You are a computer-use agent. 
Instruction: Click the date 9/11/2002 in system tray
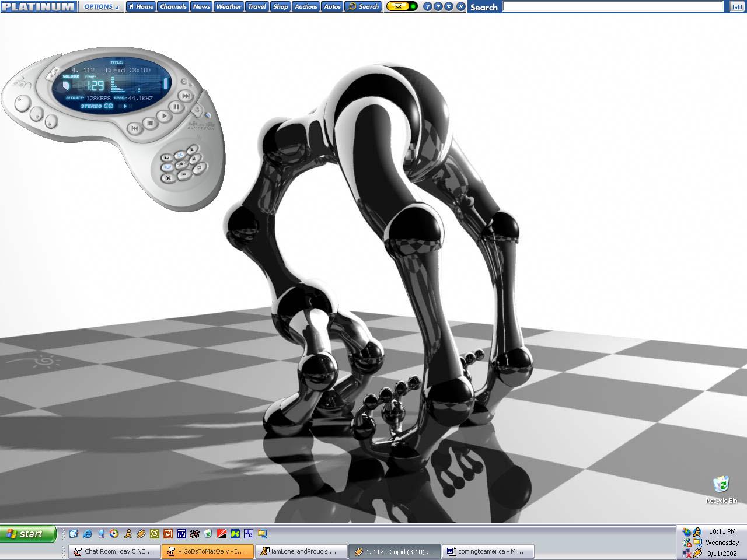click(722, 553)
